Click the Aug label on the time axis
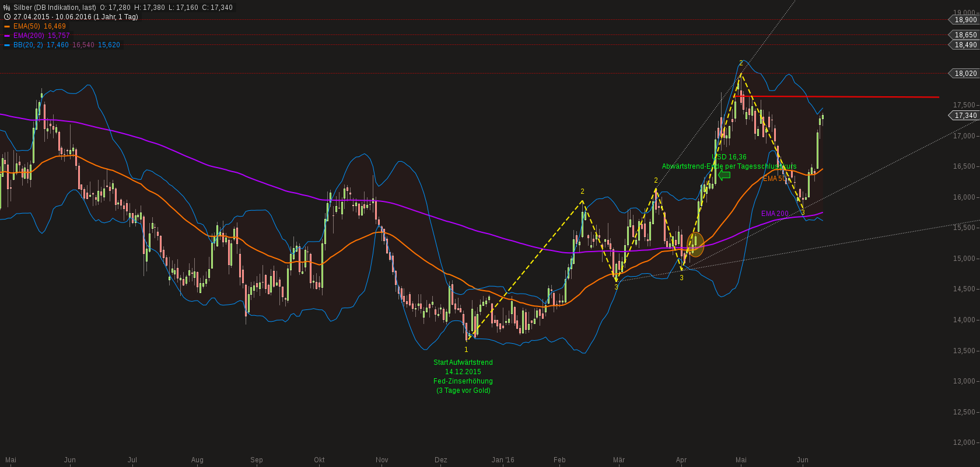The image size is (980, 467). click(197, 460)
